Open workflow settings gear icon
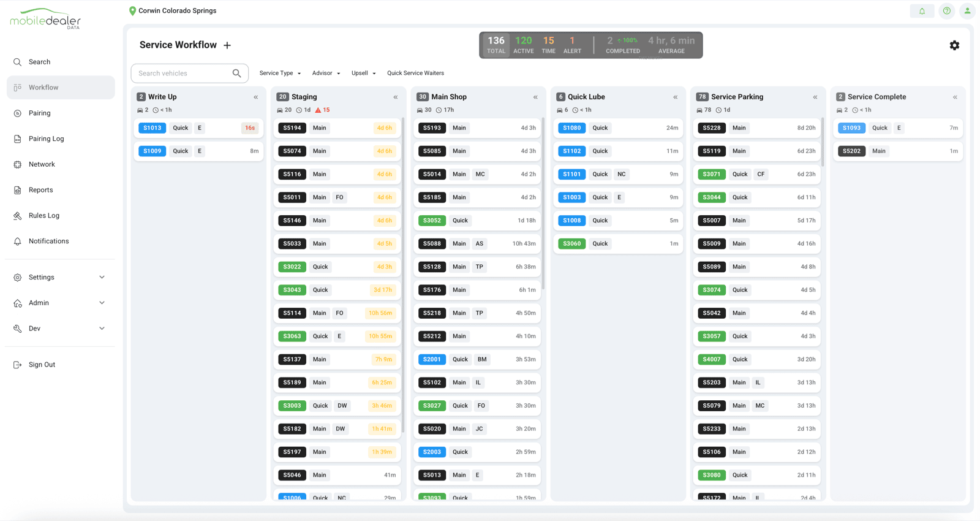Screen dimensions: 980x521 954,45
